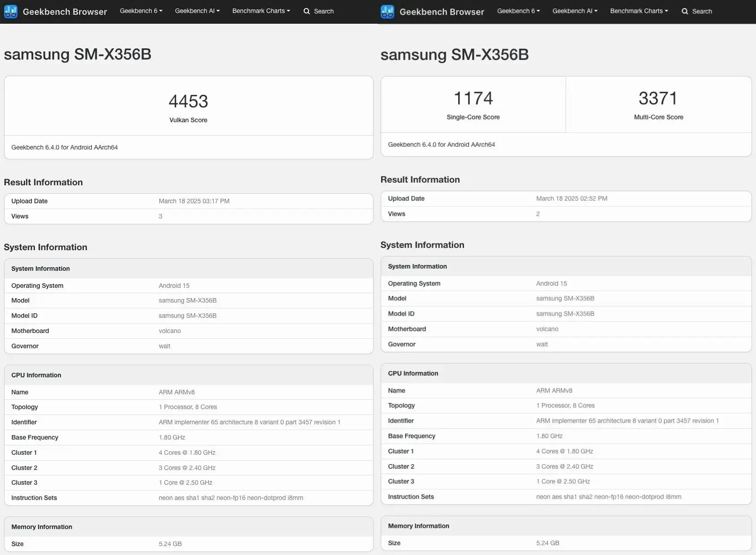Click Governor value walt, right page
The width and height of the screenshot is (756, 555).
pos(542,345)
